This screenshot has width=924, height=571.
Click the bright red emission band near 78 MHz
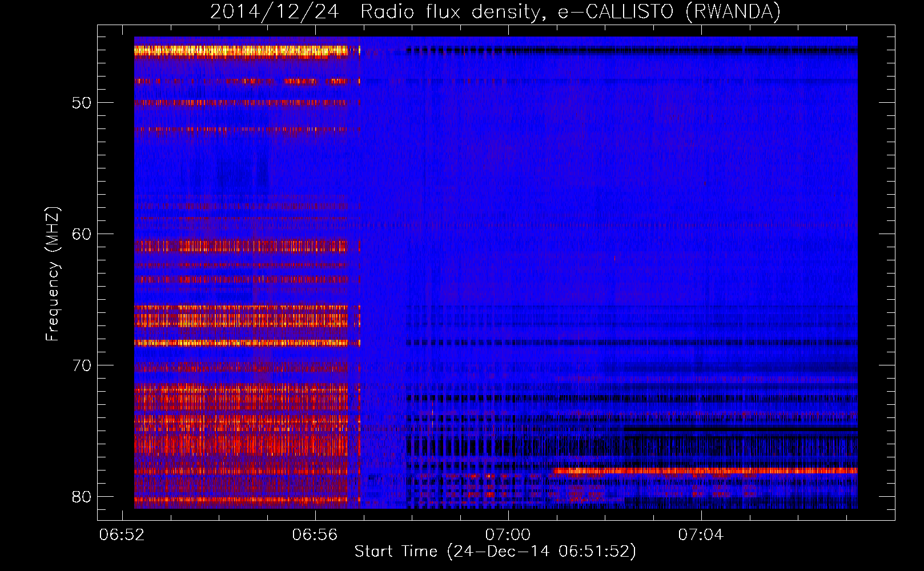[x=705, y=471]
